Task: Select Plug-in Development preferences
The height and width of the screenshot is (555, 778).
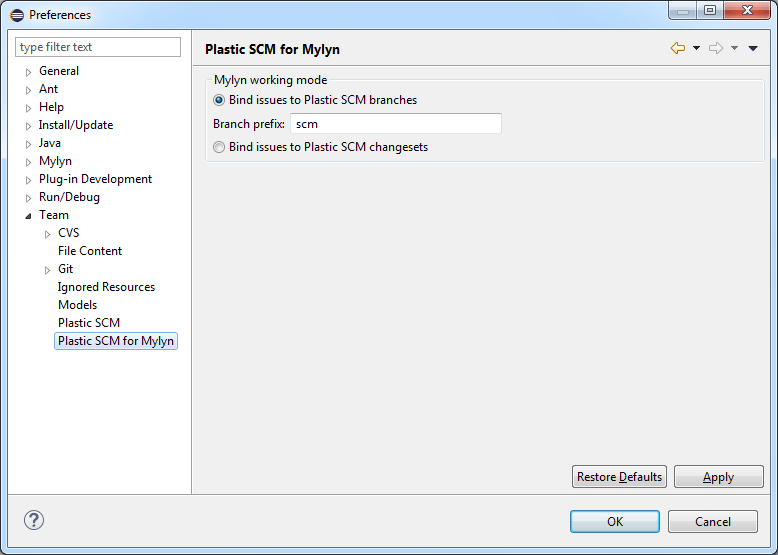Action: pos(95,179)
